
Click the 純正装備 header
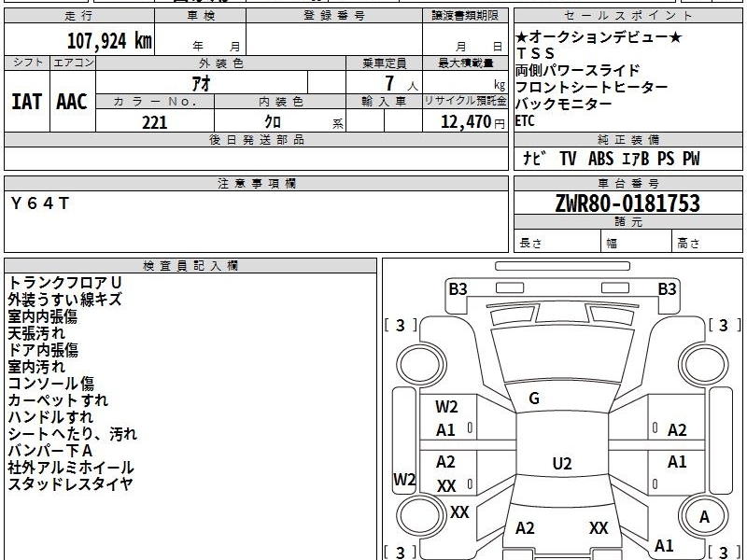pyautogui.click(x=627, y=139)
